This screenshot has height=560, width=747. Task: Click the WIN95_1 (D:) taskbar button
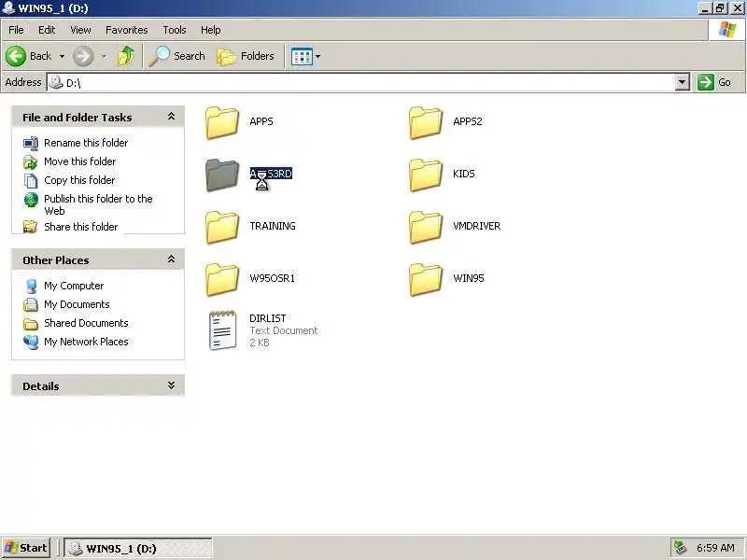138,549
